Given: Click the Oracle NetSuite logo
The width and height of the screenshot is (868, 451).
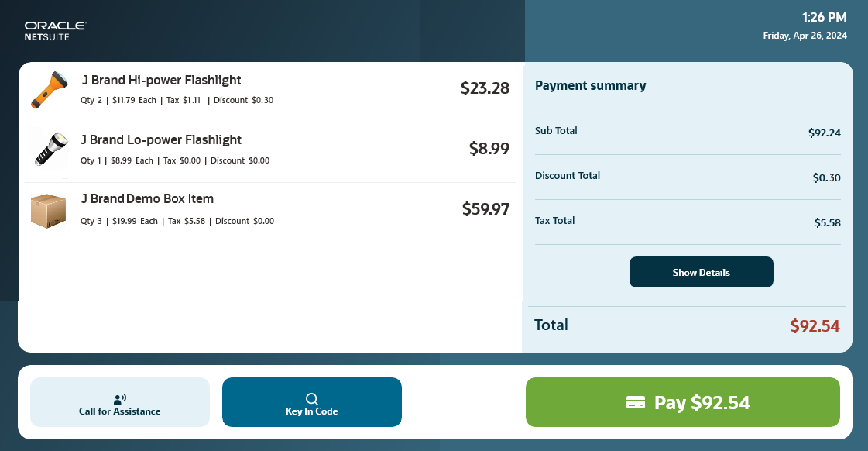Looking at the screenshot, I should point(55,31).
